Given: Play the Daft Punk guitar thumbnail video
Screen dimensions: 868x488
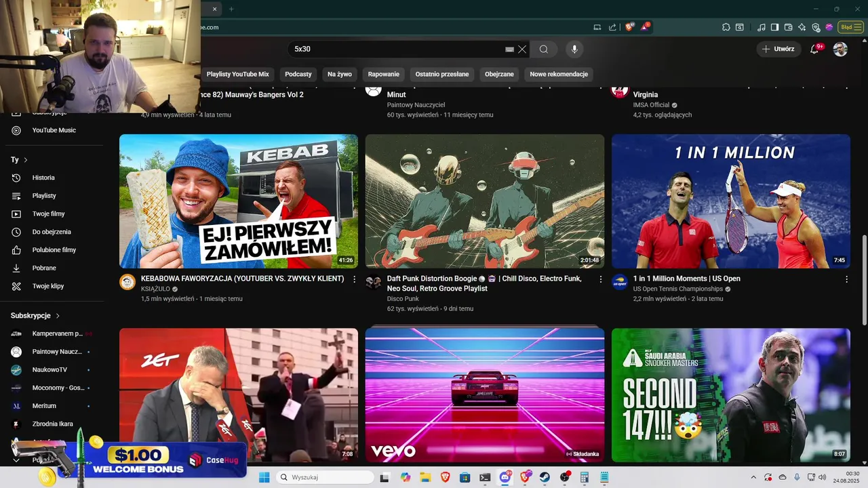Looking at the screenshot, I should tap(485, 201).
